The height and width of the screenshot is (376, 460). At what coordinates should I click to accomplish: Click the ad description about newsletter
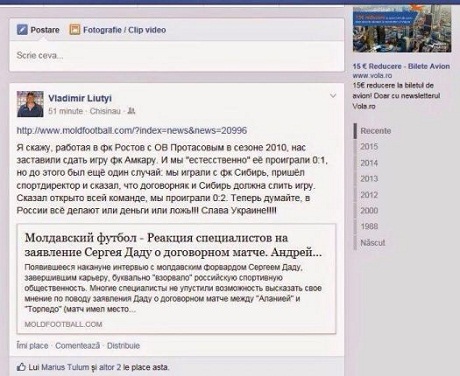(396, 96)
